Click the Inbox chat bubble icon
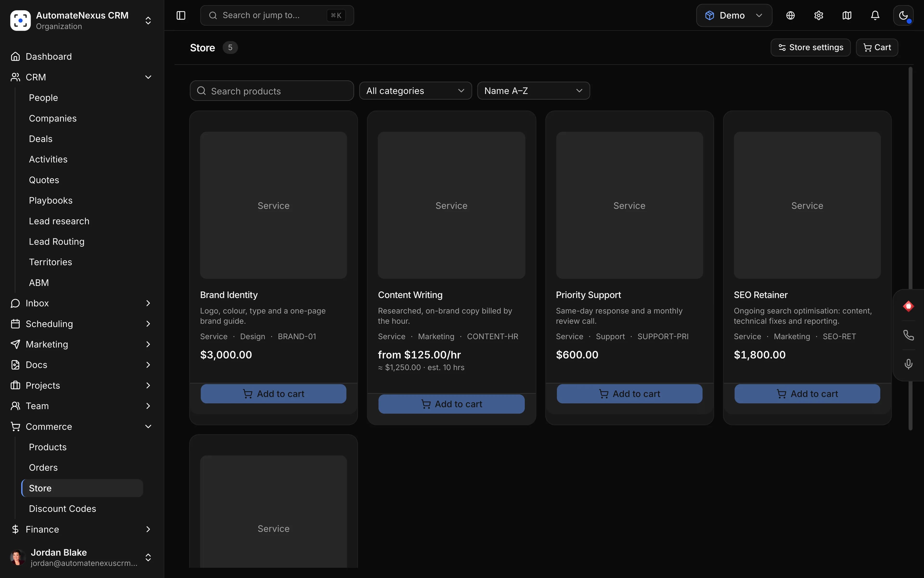This screenshot has width=924, height=578. (x=15, y=303)
